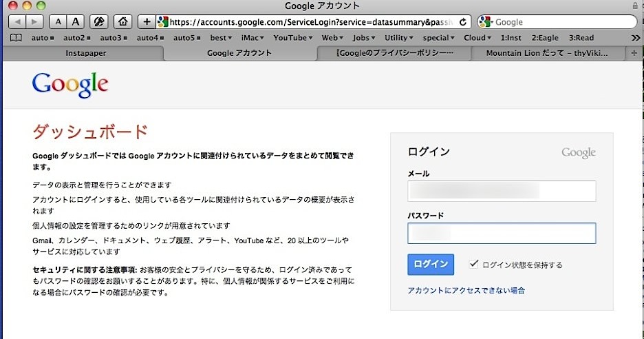Click the パスワード input field
Viewport: 644px width, 339px height.
(501, 234)
